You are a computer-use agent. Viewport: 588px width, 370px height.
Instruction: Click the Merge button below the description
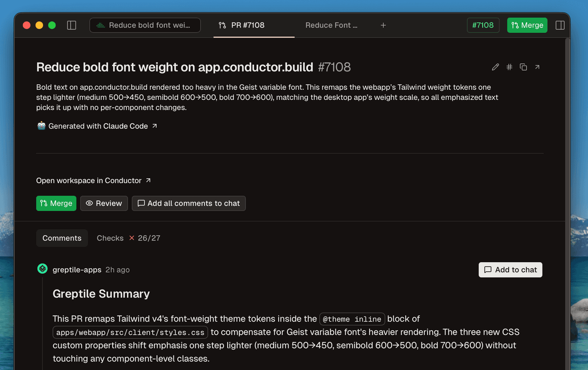point(56,203)
